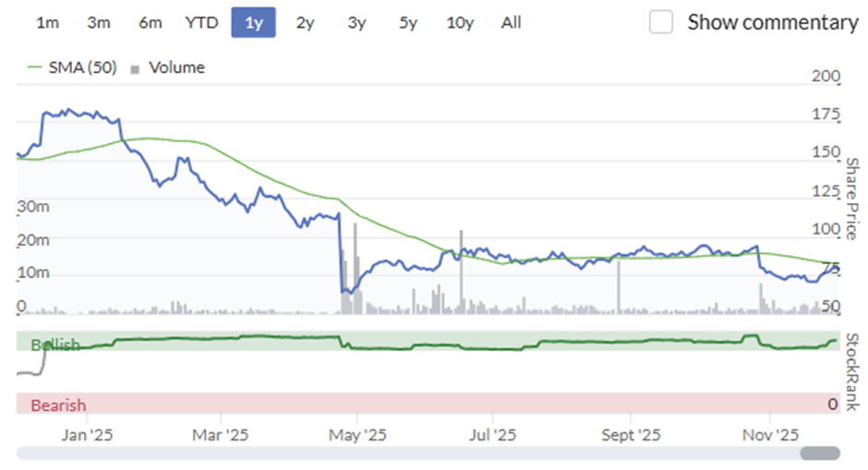Click the 20m volume axis label

coord(33,240)
